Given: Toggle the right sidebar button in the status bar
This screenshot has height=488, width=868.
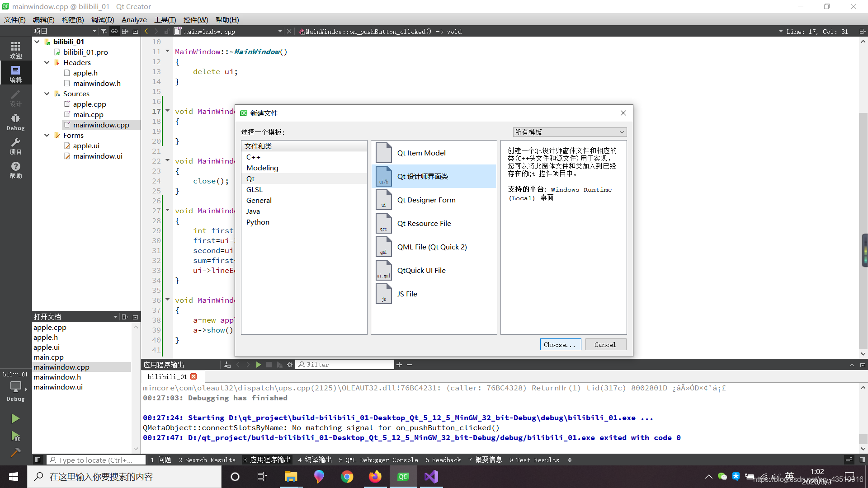Looking at the screenshot, I should click(862, 460).
